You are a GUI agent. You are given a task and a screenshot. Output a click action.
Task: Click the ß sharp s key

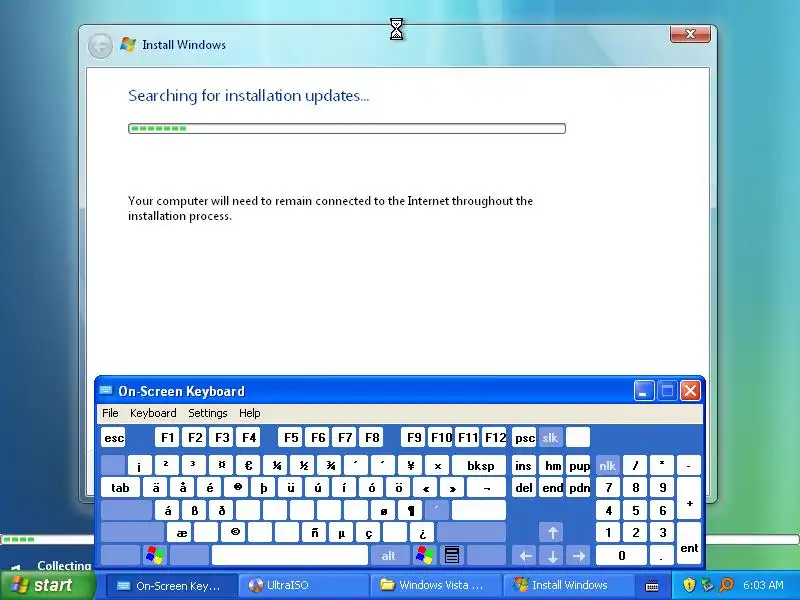click(194, 510)
